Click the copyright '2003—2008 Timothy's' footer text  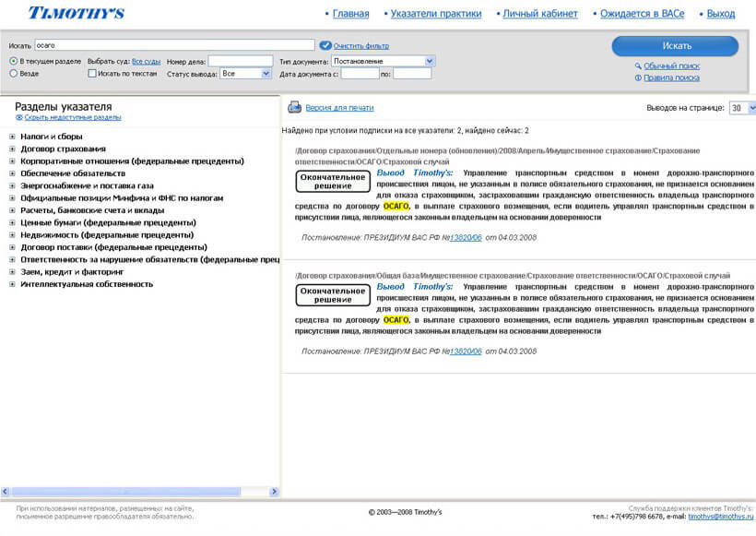point(405,512)
